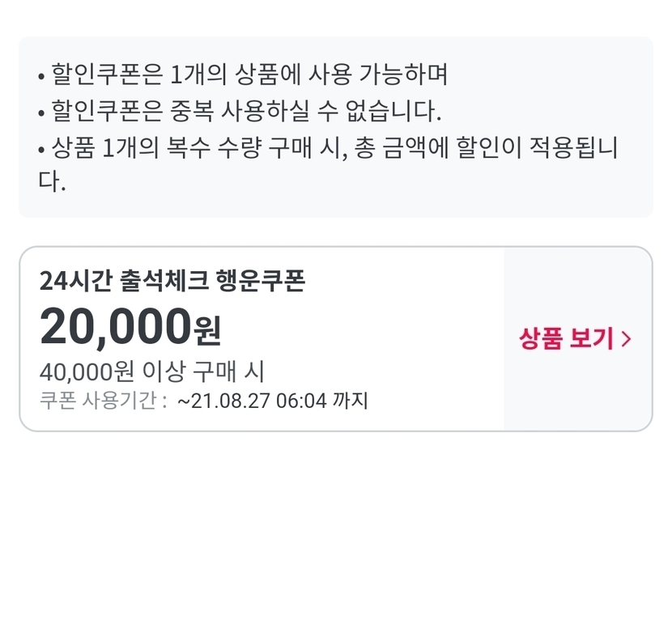The height and width of the screenshot is (620, 672).
Task: Tap the bullet point before the first notice line
Action: coord(41,76)
